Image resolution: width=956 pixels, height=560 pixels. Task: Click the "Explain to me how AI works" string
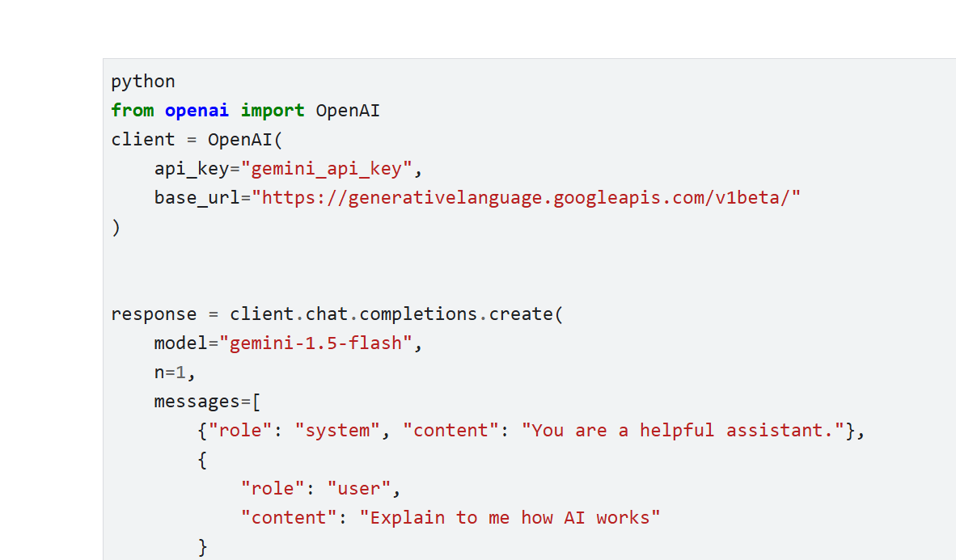pos(510,518)
